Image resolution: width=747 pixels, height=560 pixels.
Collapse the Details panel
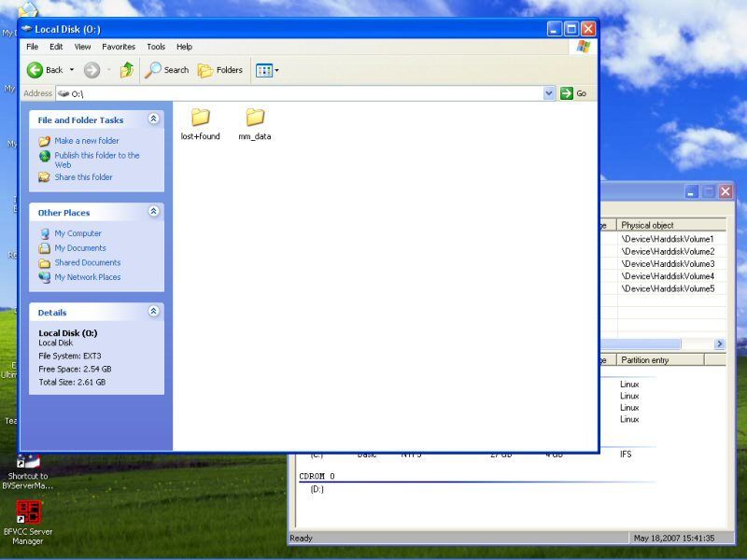153,311
